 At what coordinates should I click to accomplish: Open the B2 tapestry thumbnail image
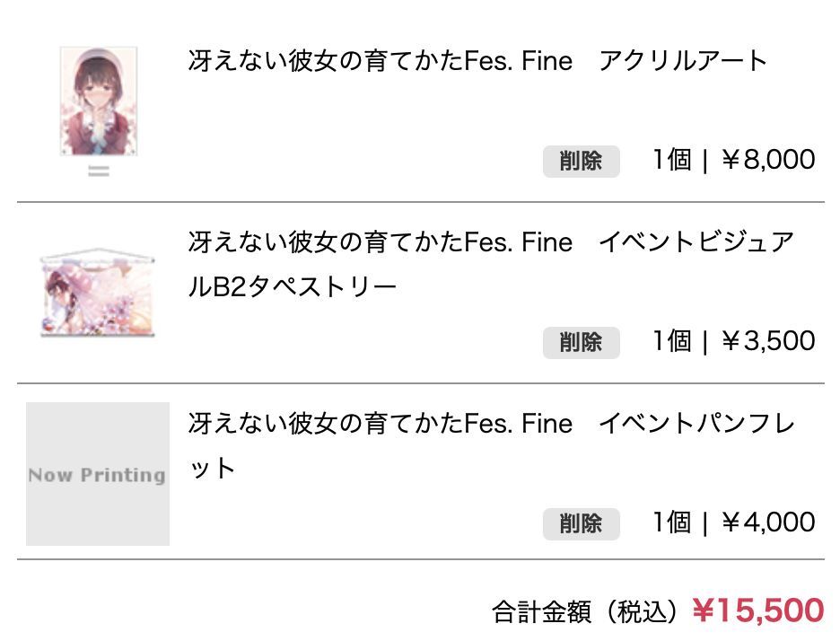[x=98, y=293]
